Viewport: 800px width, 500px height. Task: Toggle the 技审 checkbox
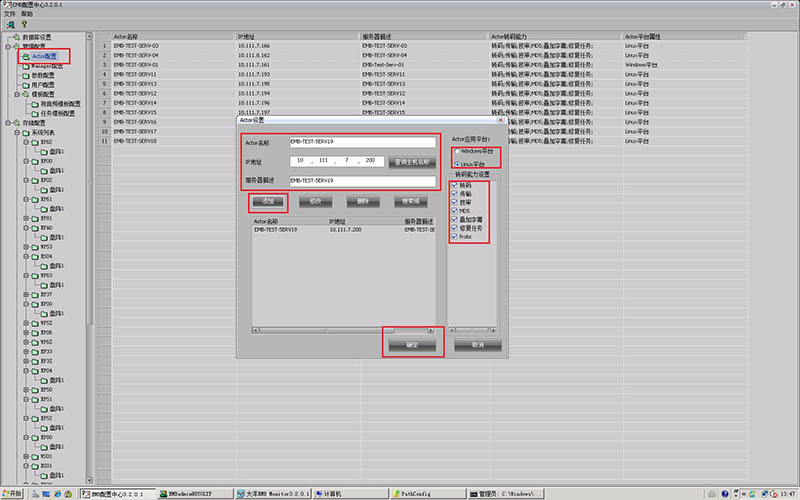click(x=454, y=203)
